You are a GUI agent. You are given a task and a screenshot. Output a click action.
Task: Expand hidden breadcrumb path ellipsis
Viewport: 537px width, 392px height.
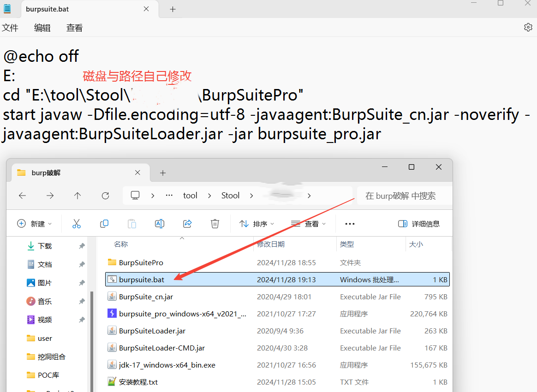(169, 196)
